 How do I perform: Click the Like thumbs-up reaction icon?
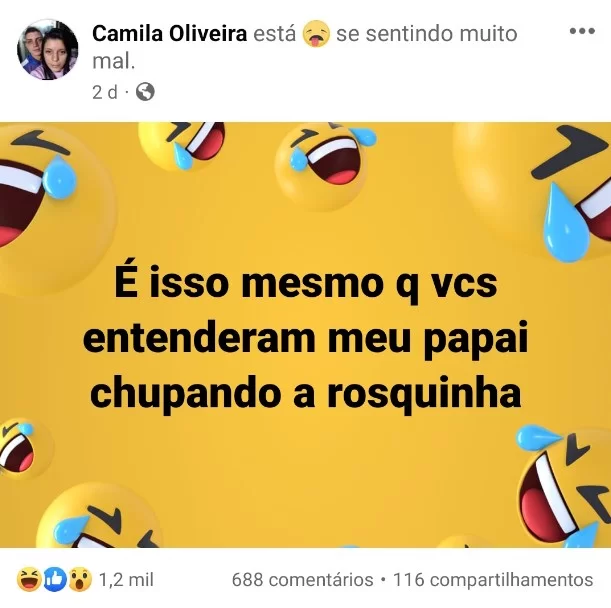55,580
